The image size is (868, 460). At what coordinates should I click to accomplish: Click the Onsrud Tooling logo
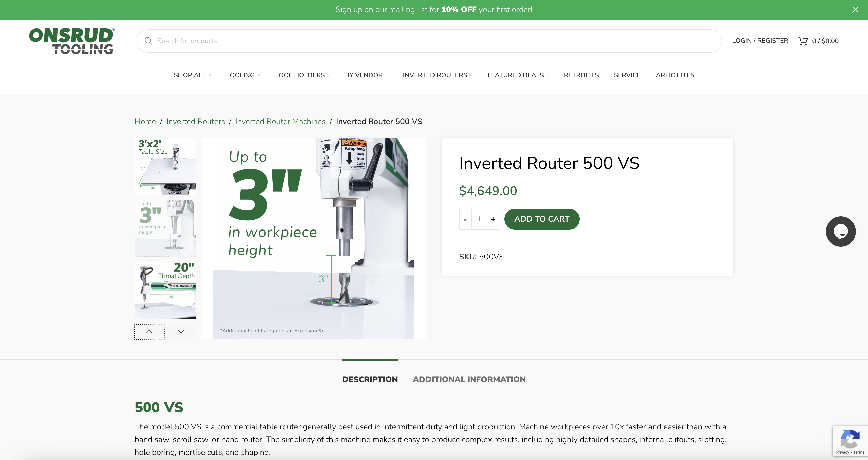tap(71, 41)
